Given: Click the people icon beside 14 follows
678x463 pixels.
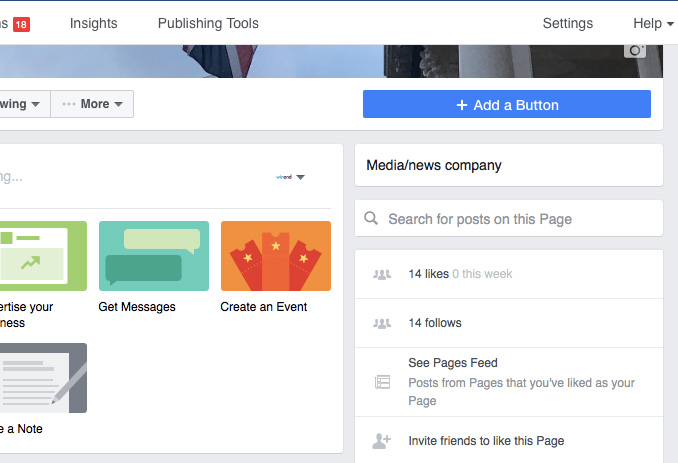Looking at the screenshot, I should click(x=381, y=324).
